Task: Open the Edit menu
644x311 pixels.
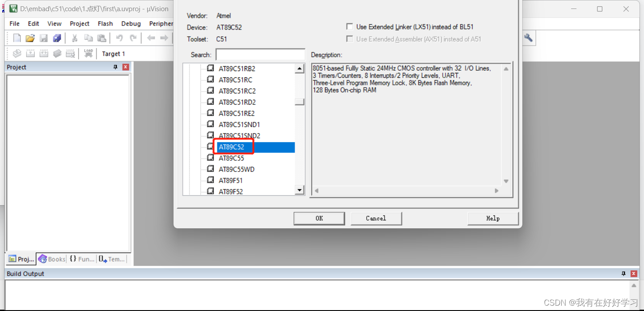Action: click(x=34, y=24)
